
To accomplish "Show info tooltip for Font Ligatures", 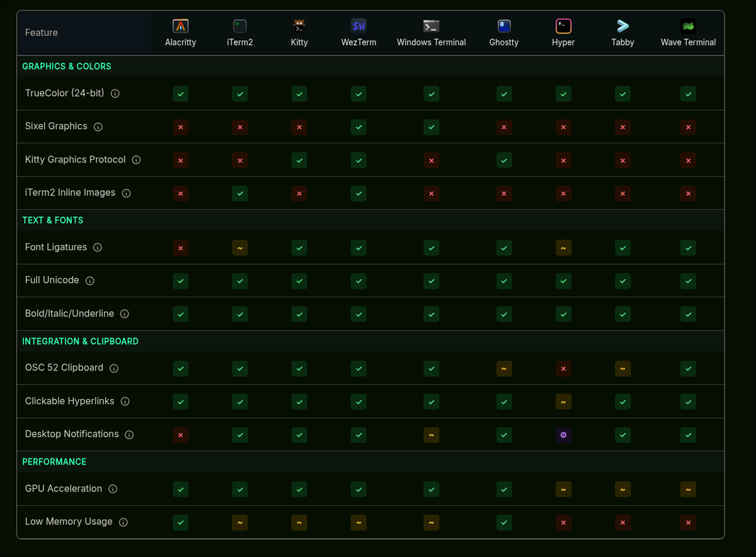I will pyautogui.click(x=98, y=248).
